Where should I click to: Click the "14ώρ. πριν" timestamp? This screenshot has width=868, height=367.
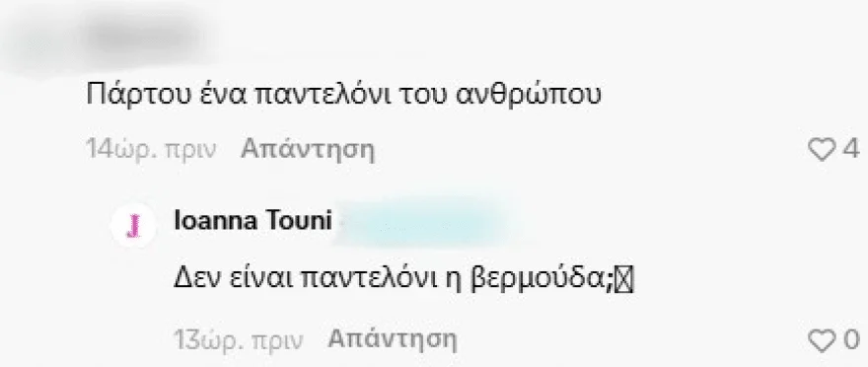151,149
